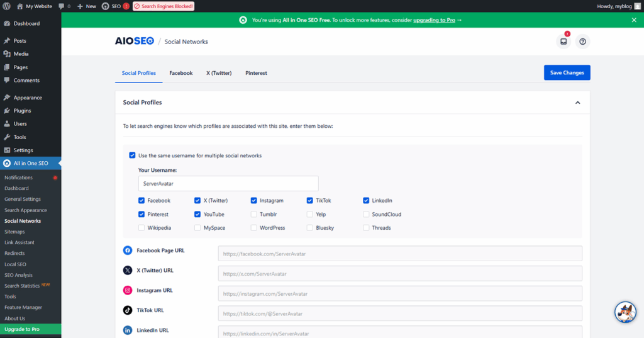This screenshot has width=644, height=338.
Task: Click the comments bubble in admin bar
Action: 61,6
